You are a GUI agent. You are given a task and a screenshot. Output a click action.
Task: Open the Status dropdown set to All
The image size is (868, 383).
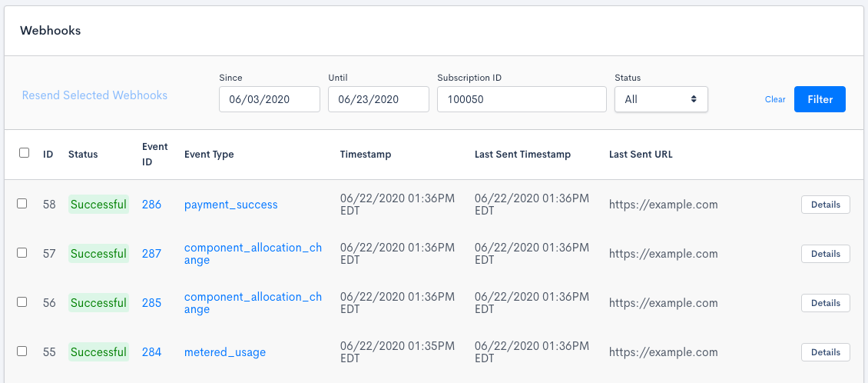tap(661, 99)
